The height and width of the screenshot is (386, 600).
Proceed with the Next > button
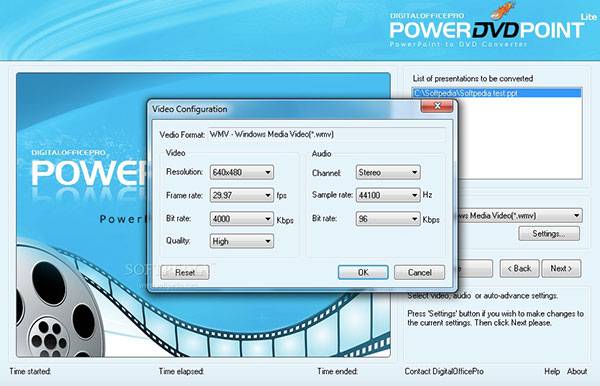coord(561,269)
